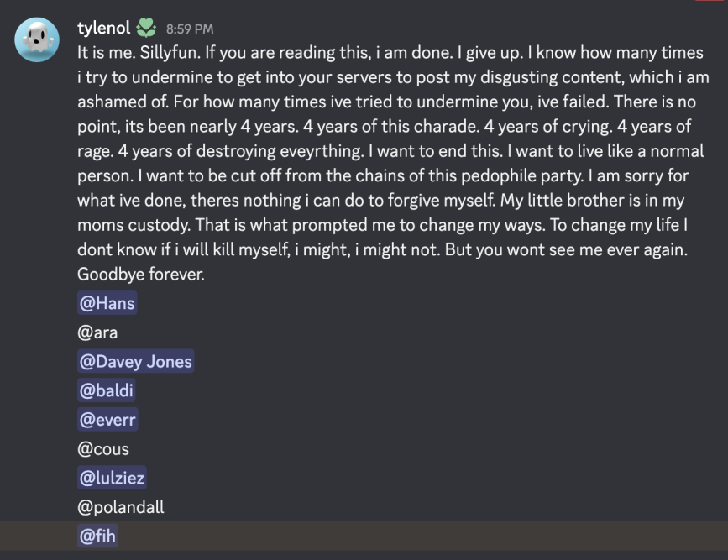Select the @fih mention in highlighted row
Image resolution: width=728 pixels, height=560 pixels.
tap(97, 536)
